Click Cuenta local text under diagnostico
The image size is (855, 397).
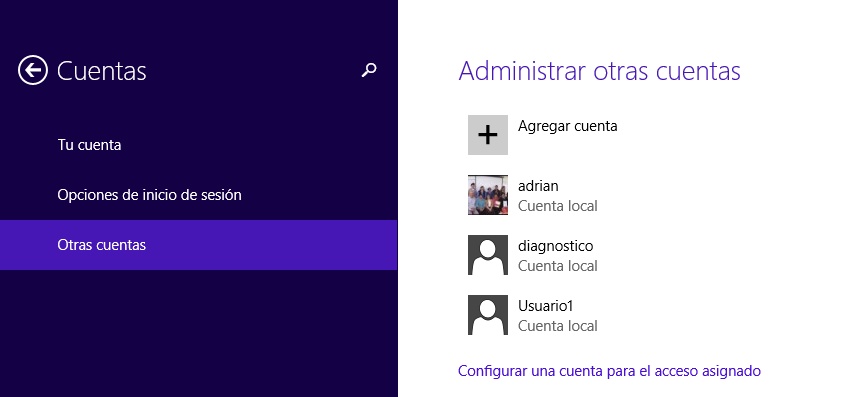(x=558, y=266)
